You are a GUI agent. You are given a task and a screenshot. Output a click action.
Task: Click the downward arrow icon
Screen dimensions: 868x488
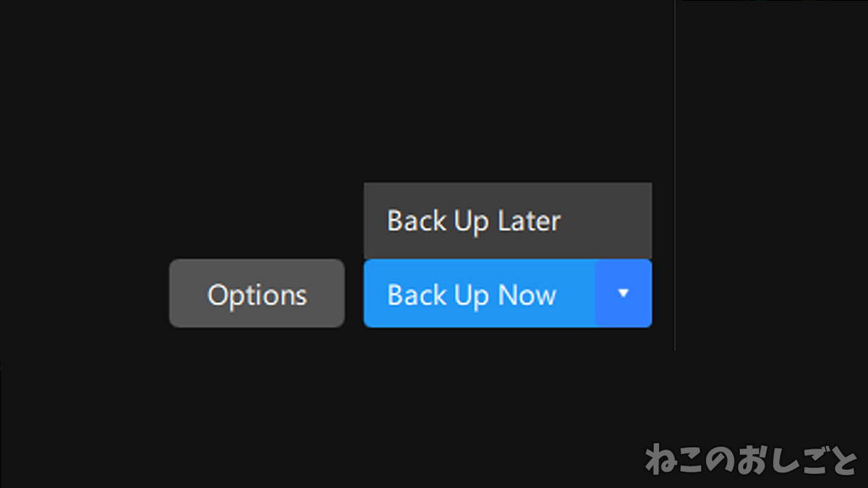623,294
